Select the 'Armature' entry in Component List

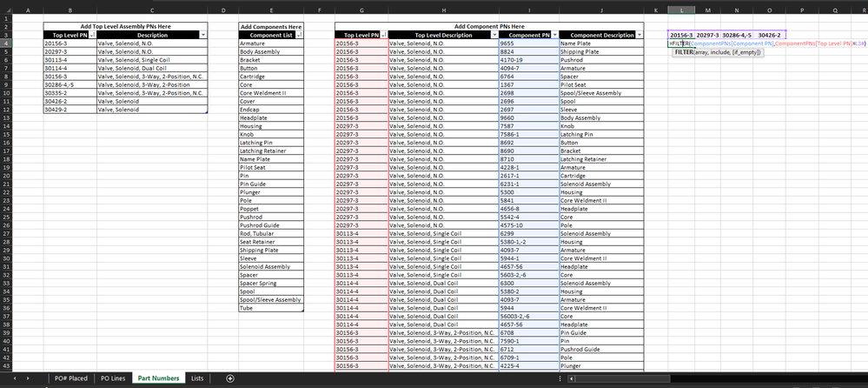(x=271, y=43)
